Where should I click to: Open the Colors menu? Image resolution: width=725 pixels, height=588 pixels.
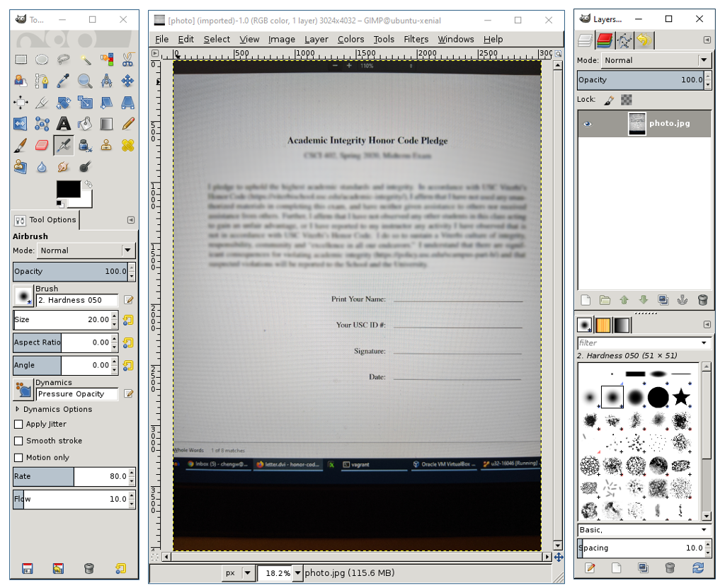350,40
